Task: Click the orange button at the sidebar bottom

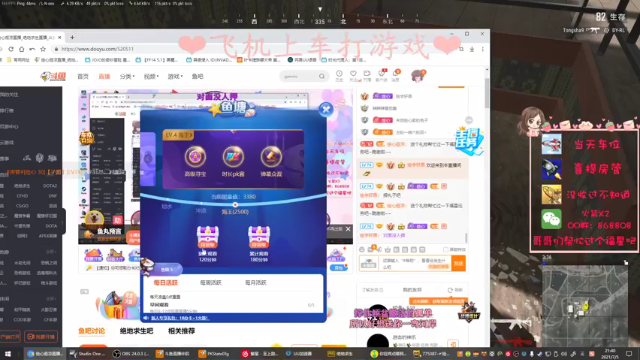Action: click(41, 336)
